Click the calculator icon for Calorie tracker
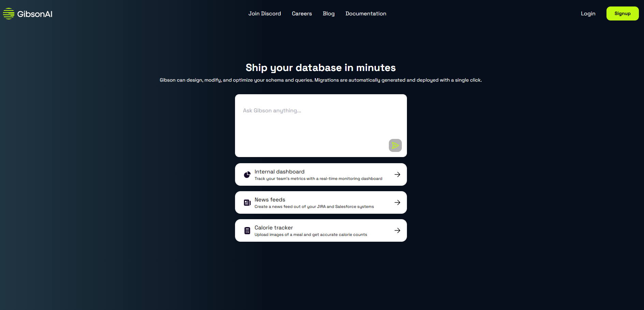Viewport: 644px width, 310px height. pyautogui.click(x=247, y=231)
